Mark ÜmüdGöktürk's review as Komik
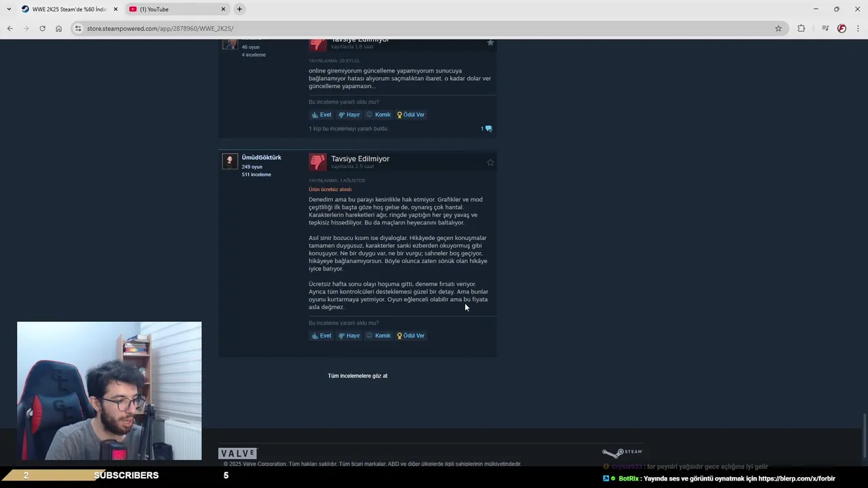 pos(378,335)
